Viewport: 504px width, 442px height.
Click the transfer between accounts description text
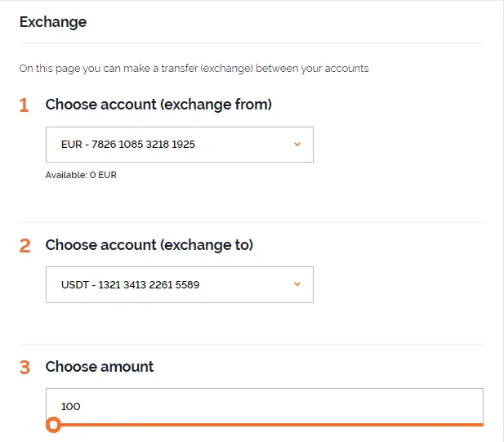click(194, 69)
